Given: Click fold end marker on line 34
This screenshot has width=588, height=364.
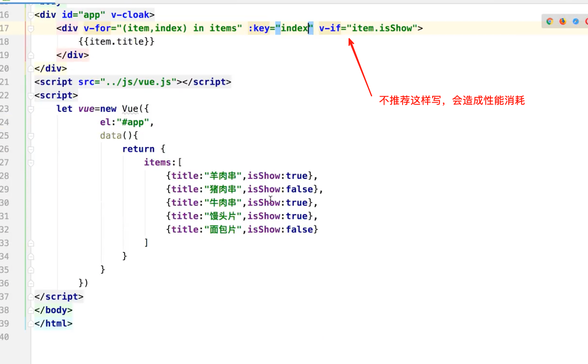Looking at the screenshot, I should pyautogui.click(x=30, y=256).
